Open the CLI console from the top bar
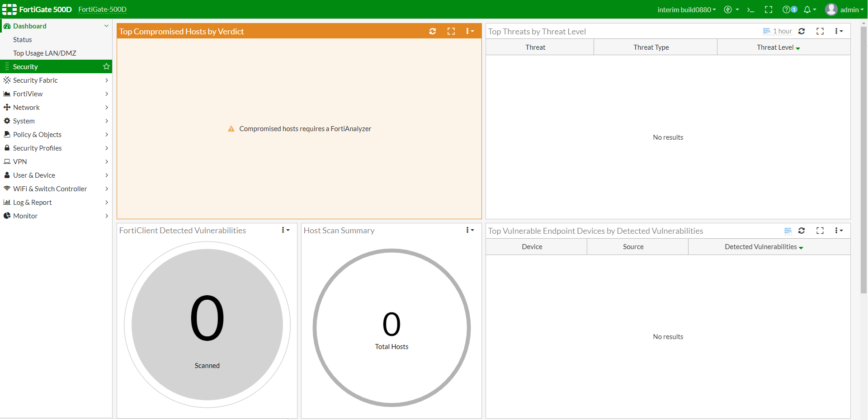Image resolution: width=868 pixels, height=420 pixels. (x=750, y=9)
